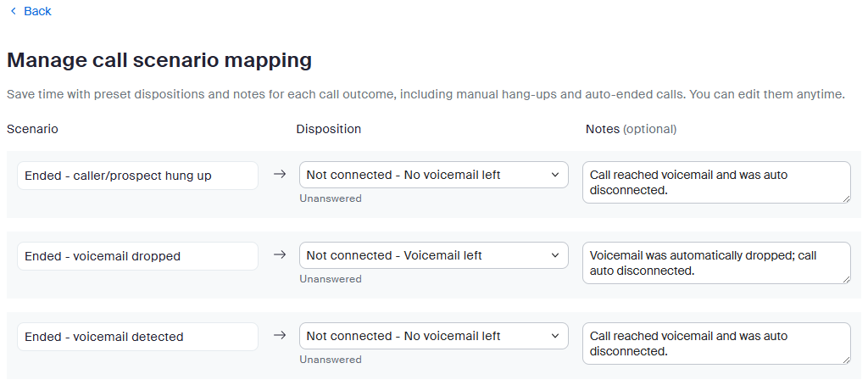Open disposition dropdown for caller/prospect hung up scenario

pos(433,175)
